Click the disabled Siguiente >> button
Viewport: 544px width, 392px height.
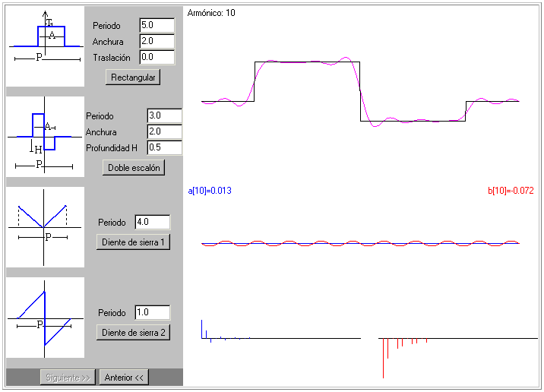coord(68,378)
